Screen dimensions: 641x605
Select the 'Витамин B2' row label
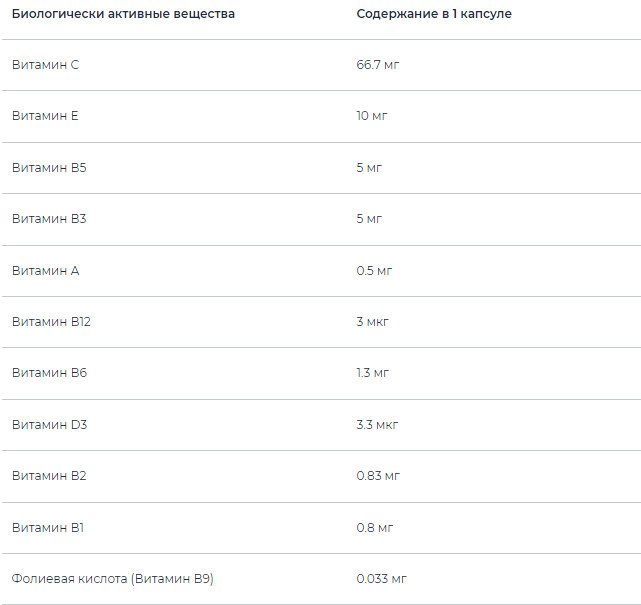tap(49, 475)
